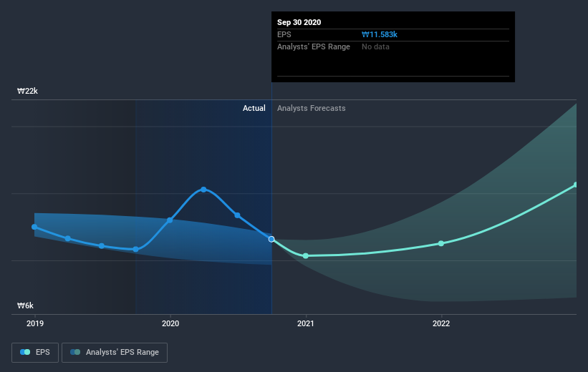This screenshot has height=372, width=588.
Task: Click the EPS peak data point in early 2020
Action: (203, 190)
